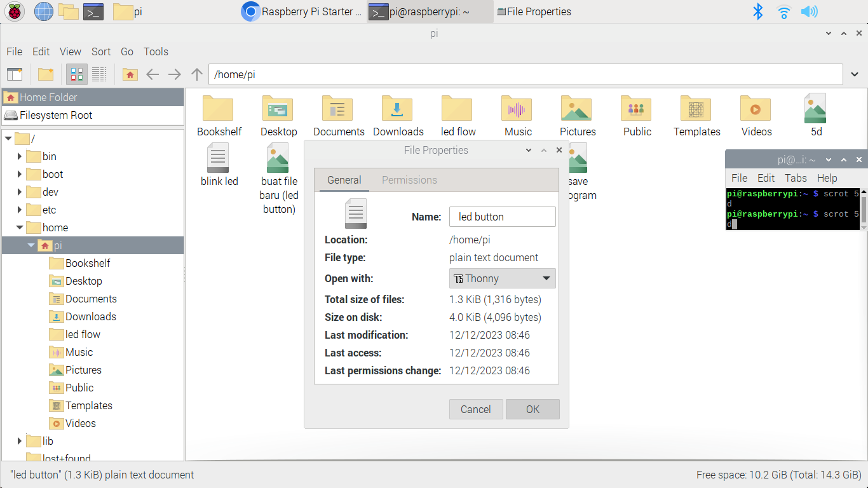Select the Documents folder icon in the file pane
Screen dimensions: 868x488
click(x=338, y=109)
